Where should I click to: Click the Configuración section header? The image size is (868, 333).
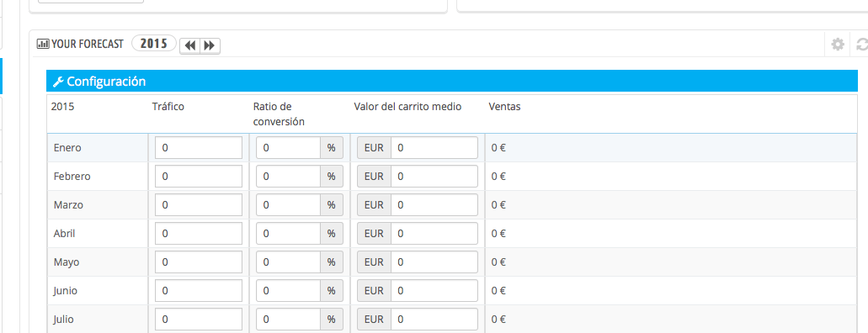[x=452, y=82]
